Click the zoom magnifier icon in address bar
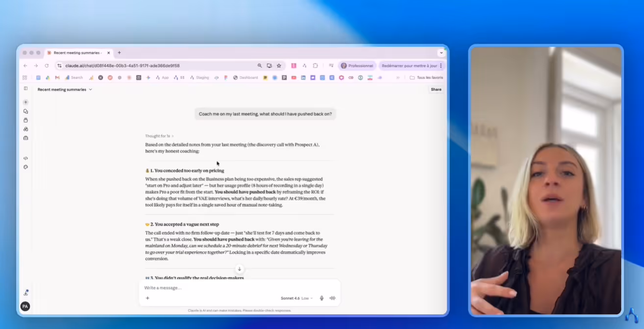The width and height of the screenshot is (644, 329). point(259,65)
